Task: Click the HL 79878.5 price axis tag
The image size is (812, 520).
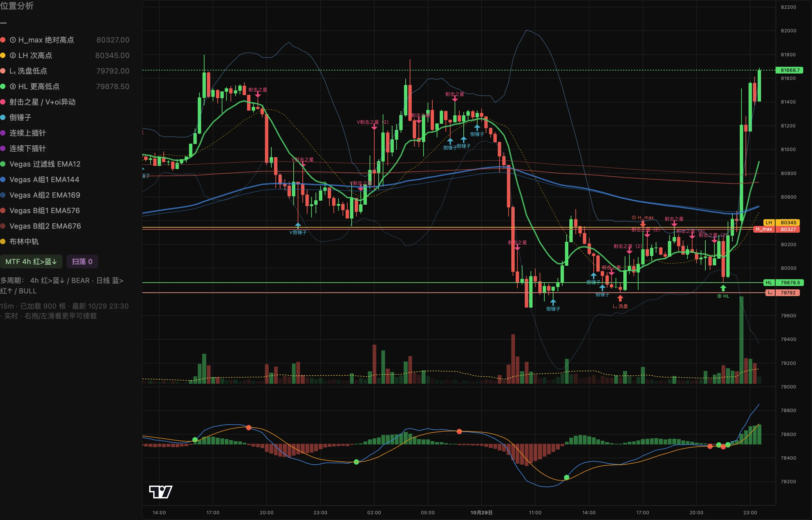Action: (x=783, y=283)
